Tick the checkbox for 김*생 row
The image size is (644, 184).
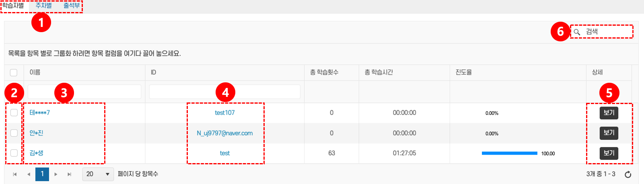[x=14, y=153]
